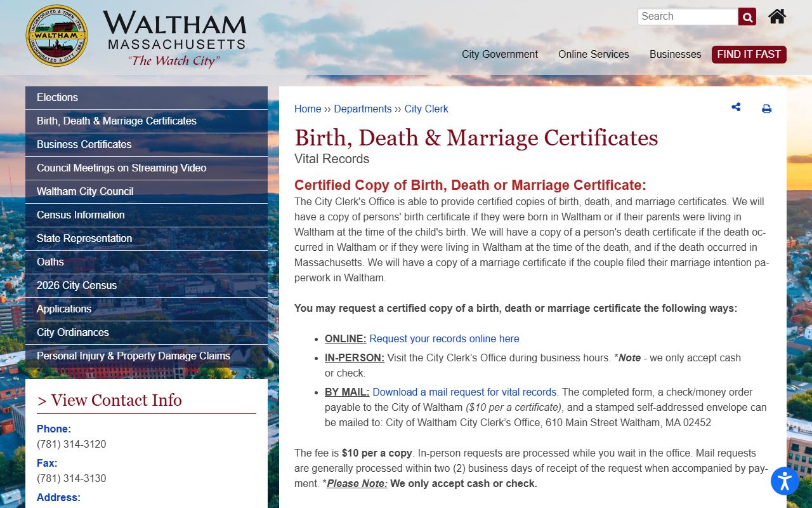Expand the View Contact Info heading
812x508 pixels.
(110, 400)
